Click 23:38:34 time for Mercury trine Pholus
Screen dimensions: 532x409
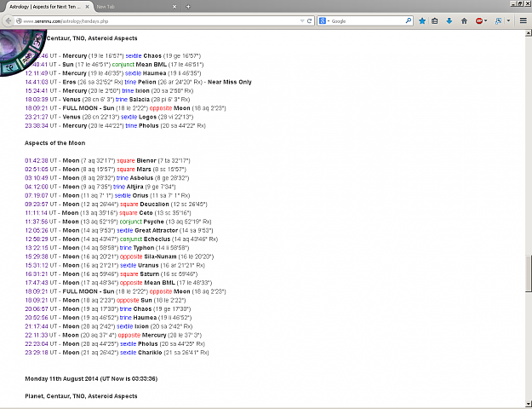(37, 126)
